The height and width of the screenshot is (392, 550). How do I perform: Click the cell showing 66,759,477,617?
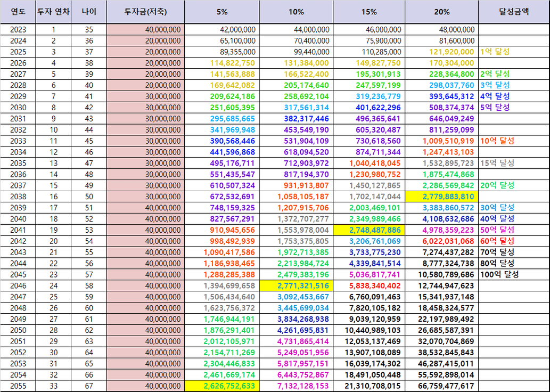coord(441,386)
